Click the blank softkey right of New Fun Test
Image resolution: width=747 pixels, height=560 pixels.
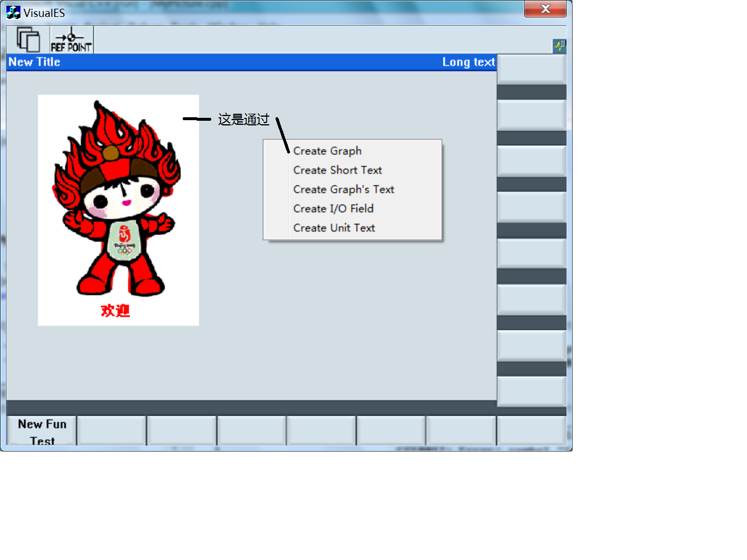click(x=111, y=431)
